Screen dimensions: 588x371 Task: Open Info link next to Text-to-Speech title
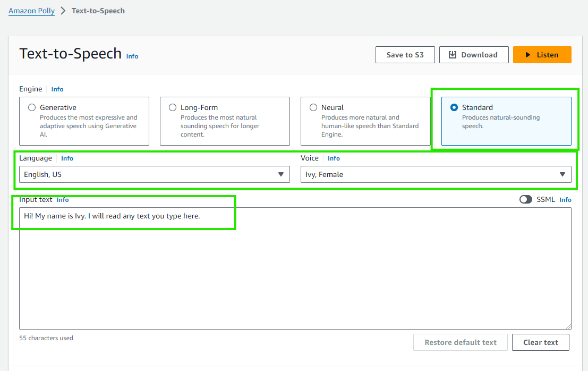pos(132,56)
